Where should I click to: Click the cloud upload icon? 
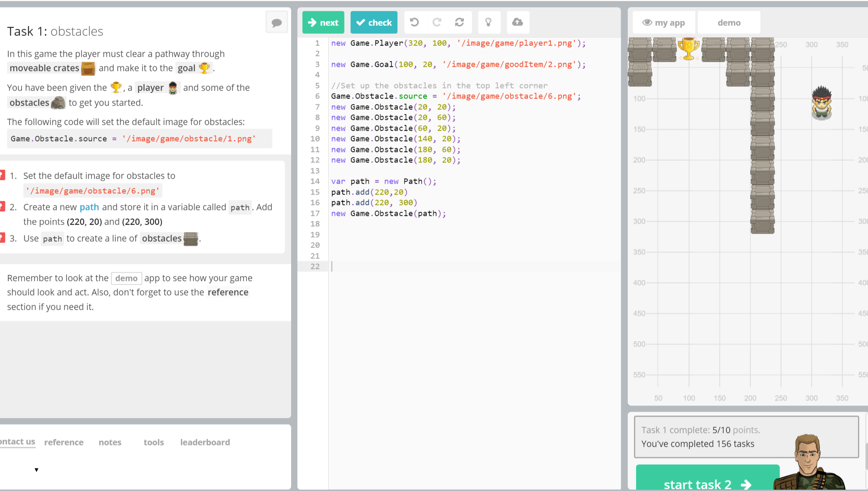pos(518,22)
